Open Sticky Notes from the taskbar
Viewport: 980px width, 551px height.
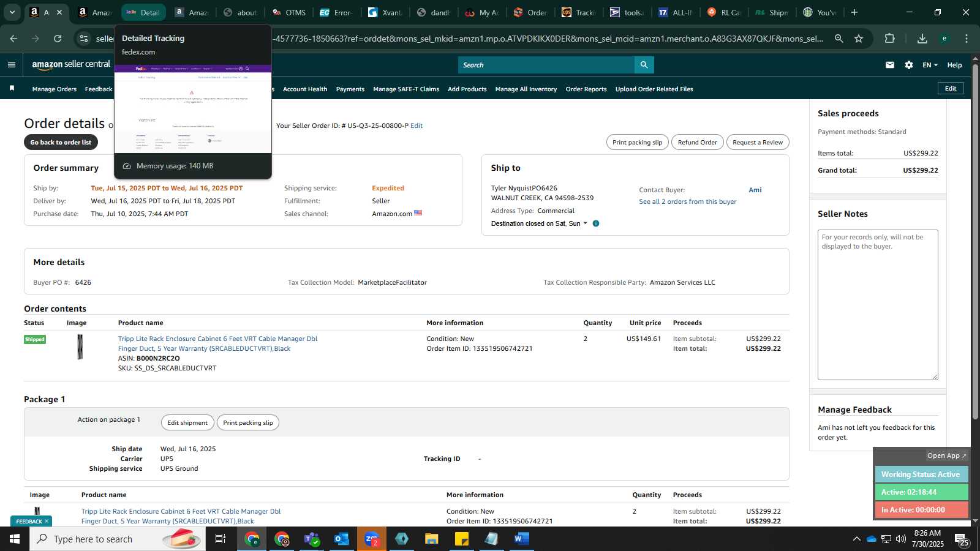(462, 539)
